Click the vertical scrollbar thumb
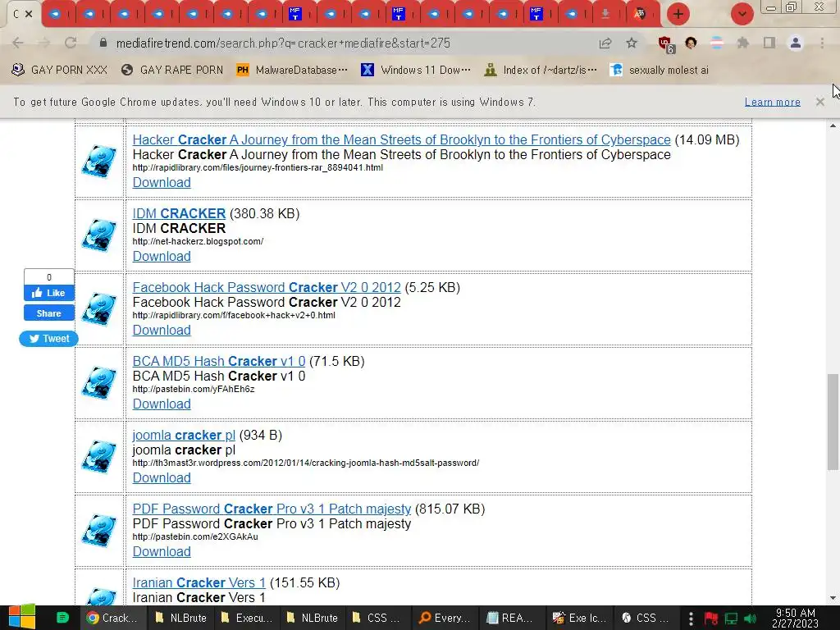 (833, 422)
